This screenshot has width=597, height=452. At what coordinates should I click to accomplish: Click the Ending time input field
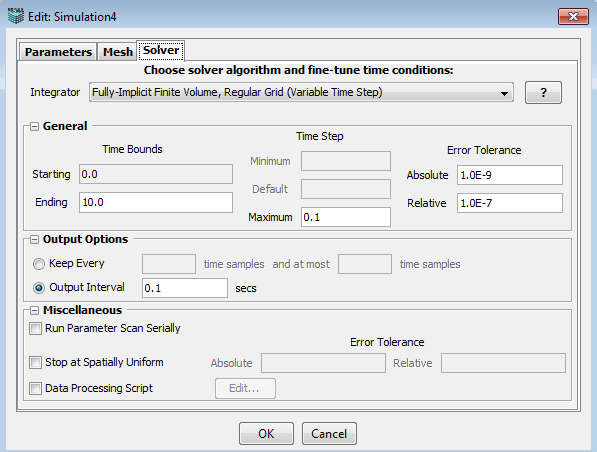(x=156, y=202)
